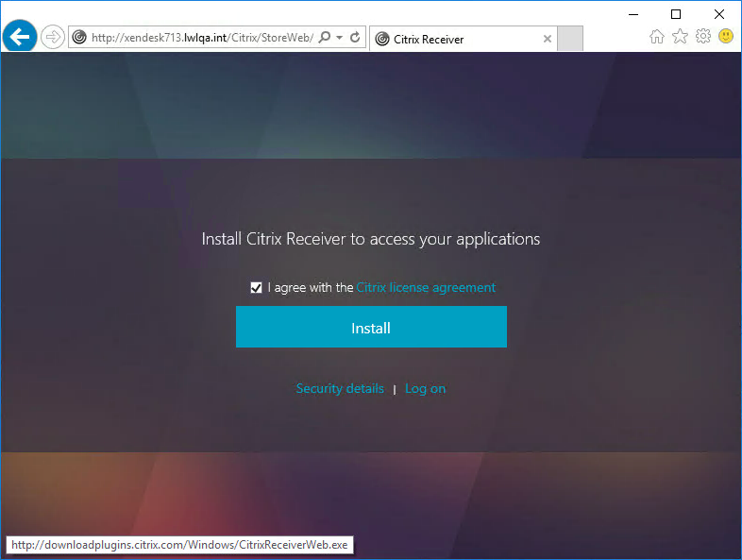Refresh the page with the reload icon
This screenshot has height=560, width=742.
pyautogui.click(x=355, y=38)
